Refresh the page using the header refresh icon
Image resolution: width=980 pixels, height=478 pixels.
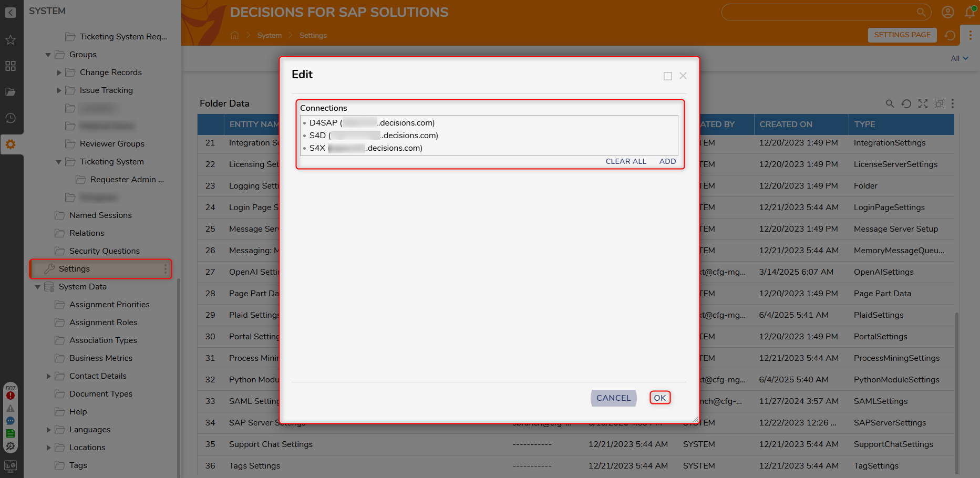click(x=950, y=35)
